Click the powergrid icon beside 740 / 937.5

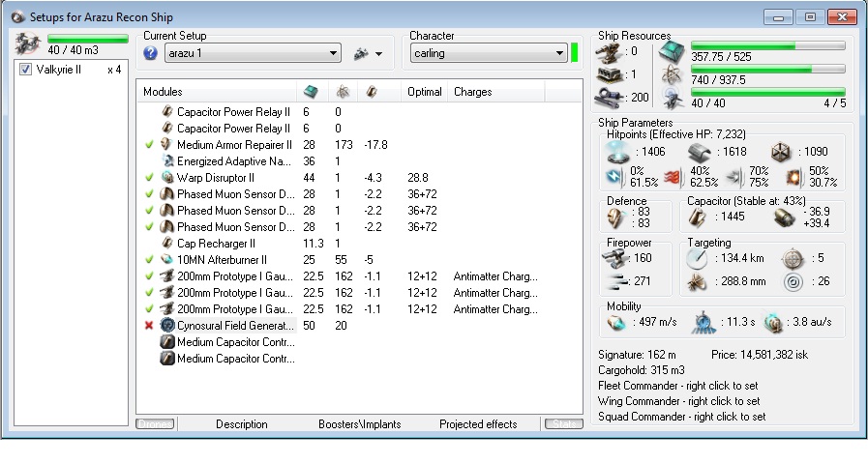coord(672,74)
